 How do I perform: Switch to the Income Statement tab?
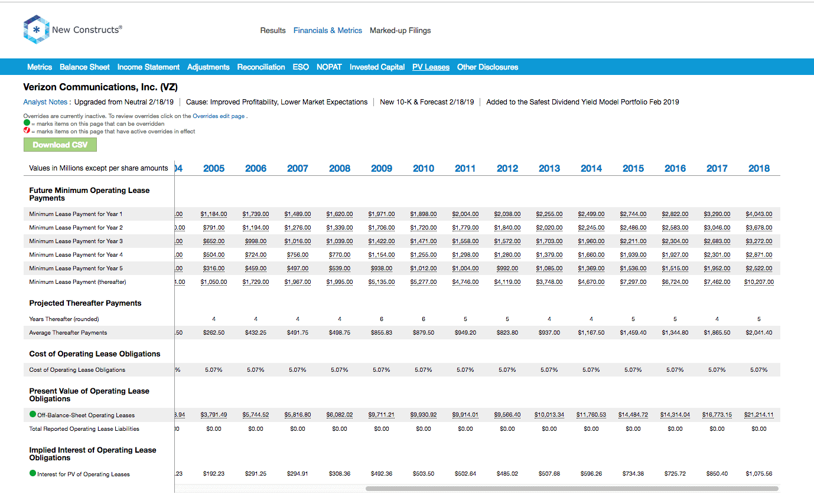148,67
